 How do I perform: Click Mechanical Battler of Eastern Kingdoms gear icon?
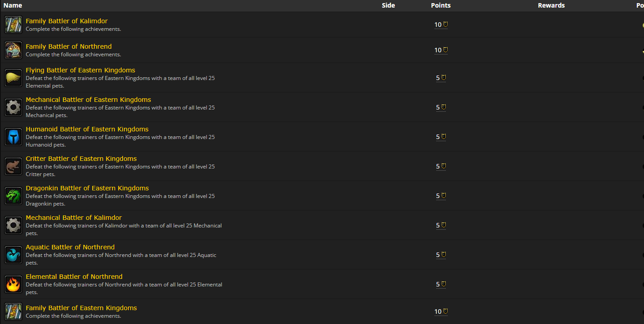pos(13,107)
